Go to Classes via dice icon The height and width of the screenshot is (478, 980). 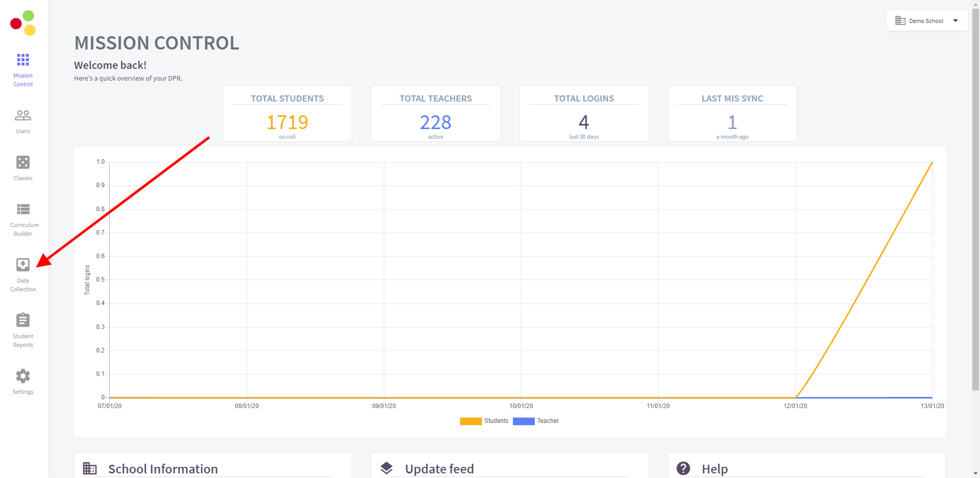click(23, 162)
